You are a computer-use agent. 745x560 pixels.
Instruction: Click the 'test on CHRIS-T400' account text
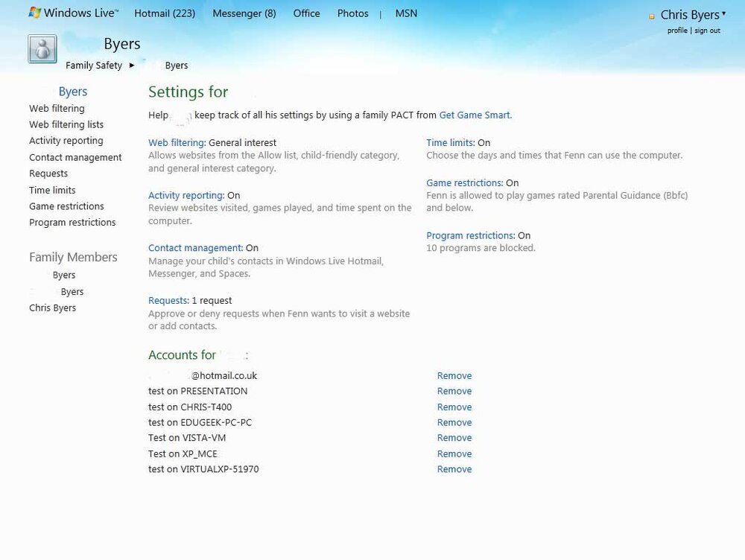click(x=190, y=407)
